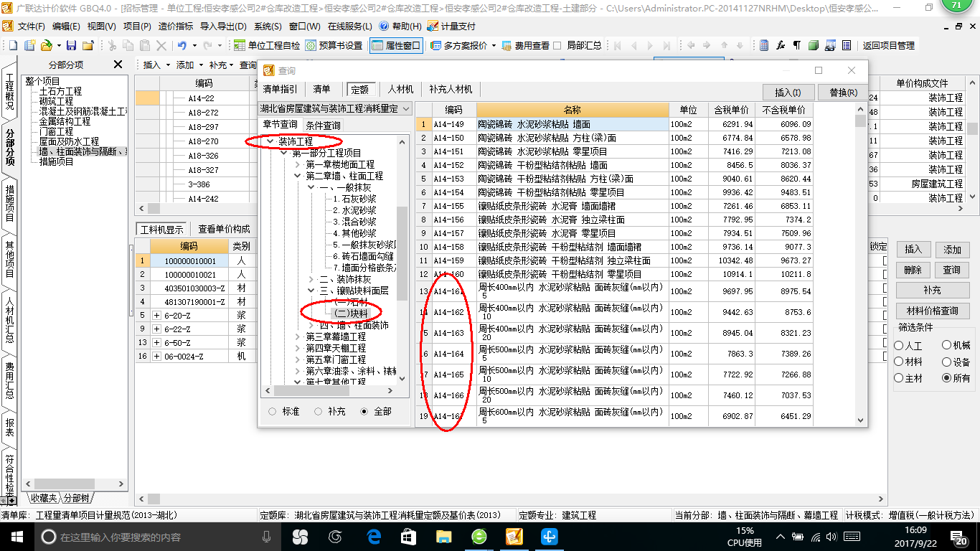Collapse the 第二章墙、柱面工程 node
Image resolution: width=980 pixels, height=551 pixels.
298,175
